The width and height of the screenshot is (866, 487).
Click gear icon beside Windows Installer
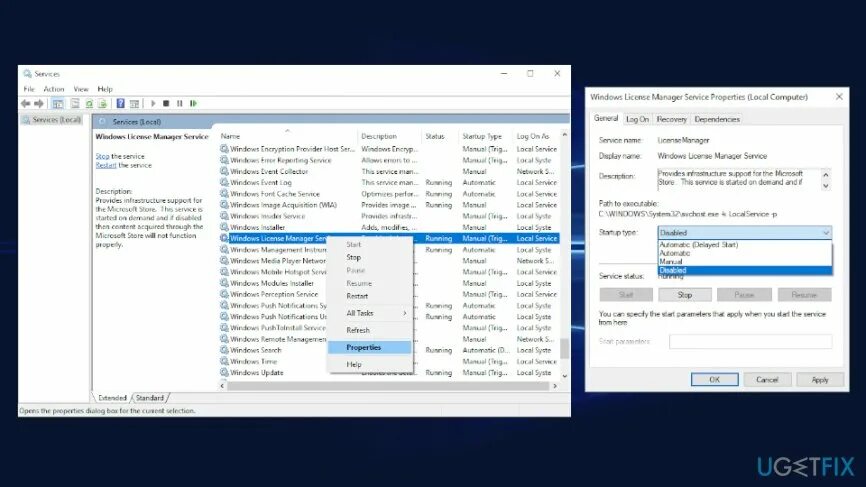[x=224, y=227]
